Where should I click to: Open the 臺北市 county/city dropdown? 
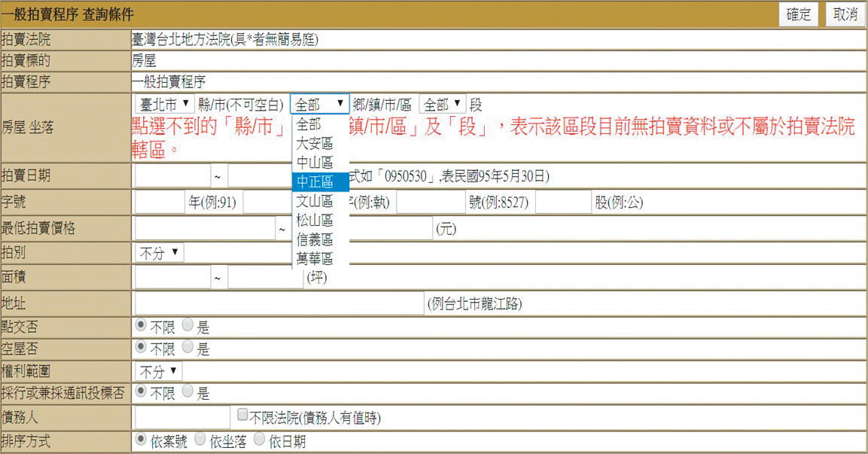pos(164,104)
